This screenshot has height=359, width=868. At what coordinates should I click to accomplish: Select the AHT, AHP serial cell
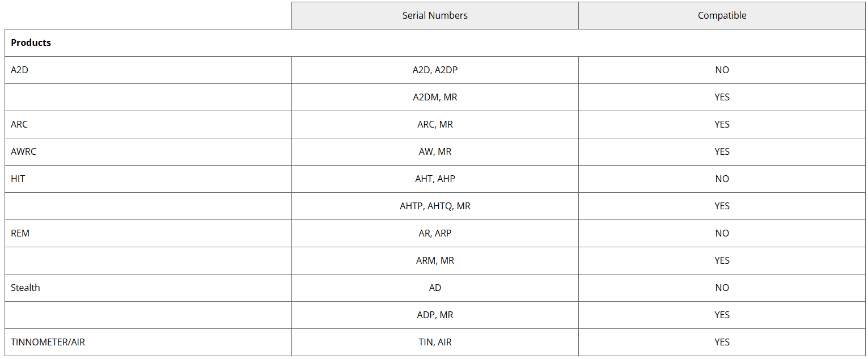click(435, 179)
